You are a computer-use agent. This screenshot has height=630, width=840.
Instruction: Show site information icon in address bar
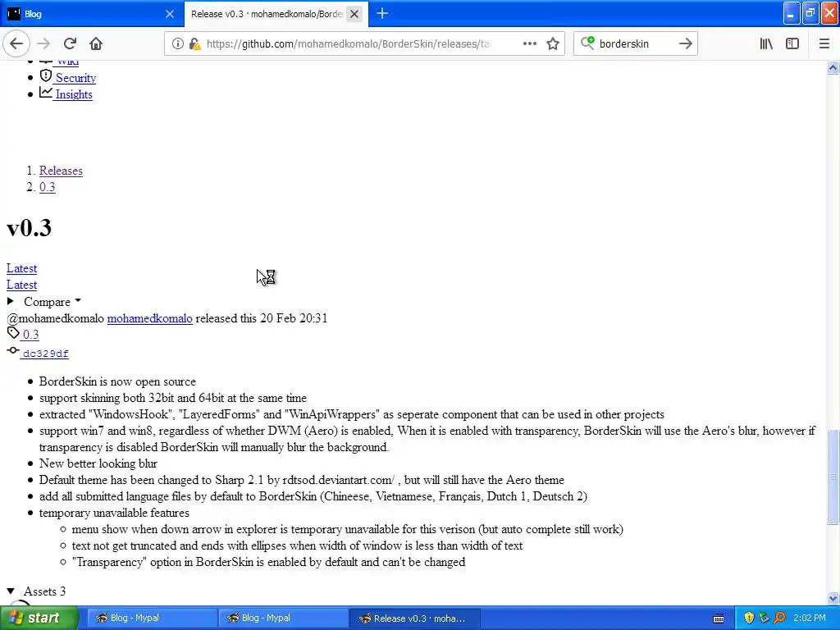pos(177,44)
